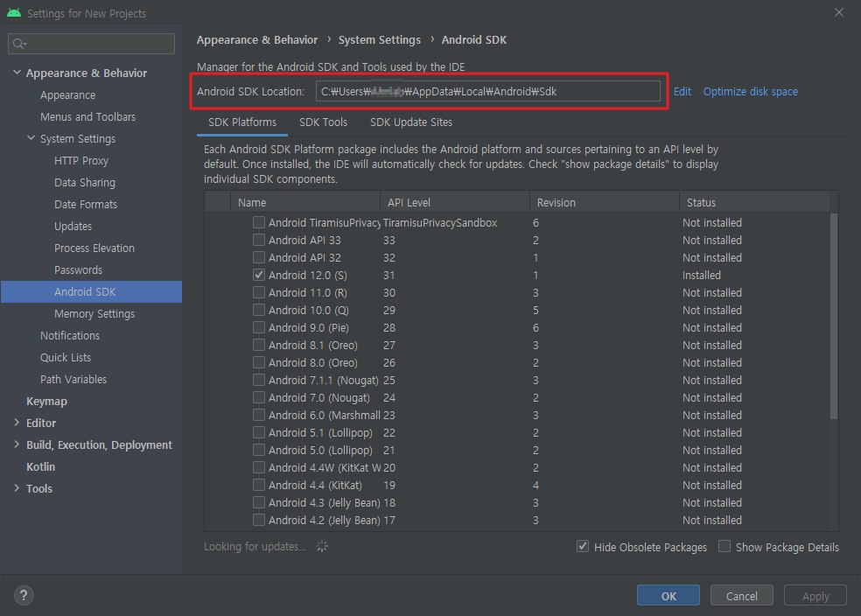Click the API Level column header
This screenshot has width=861, height=616.
pos(455,202)
